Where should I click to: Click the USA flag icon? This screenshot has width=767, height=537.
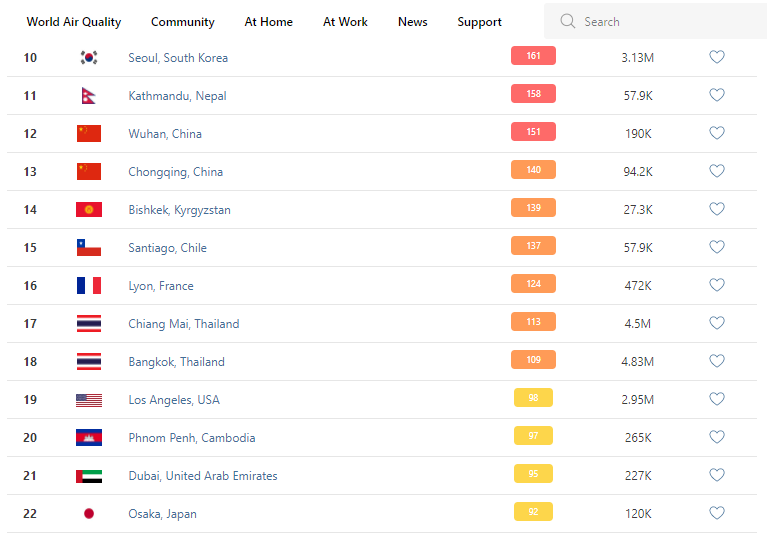[89, 400]
